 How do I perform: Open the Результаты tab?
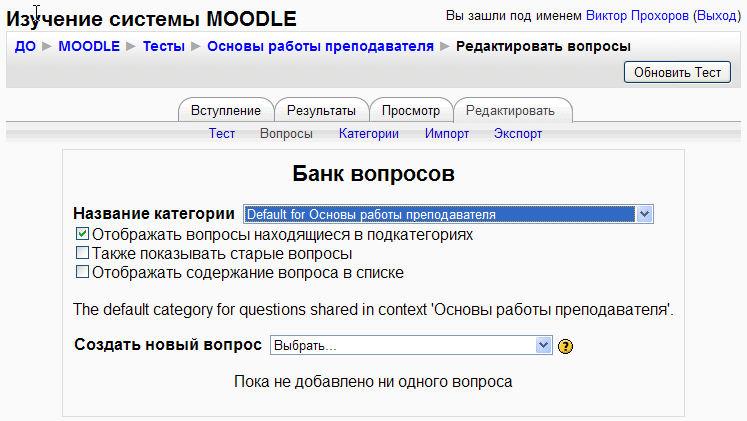(x=321, y=110)
